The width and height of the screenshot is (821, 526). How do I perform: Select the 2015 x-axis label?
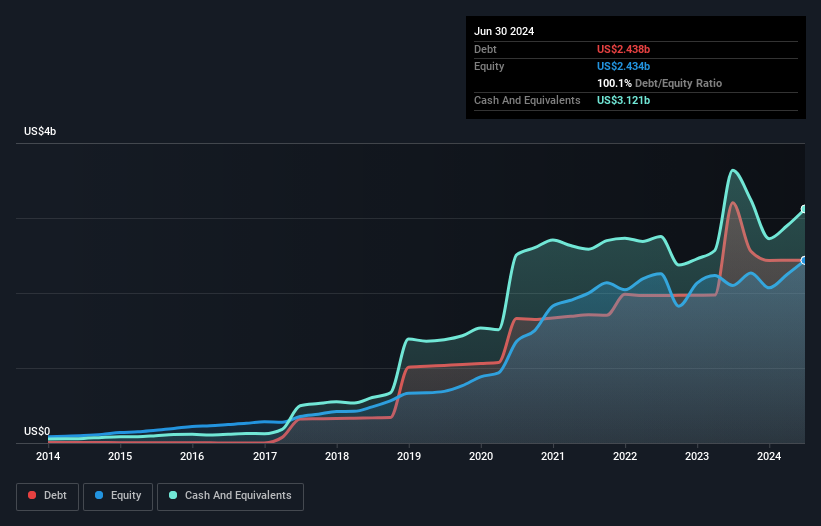[120, 456]
